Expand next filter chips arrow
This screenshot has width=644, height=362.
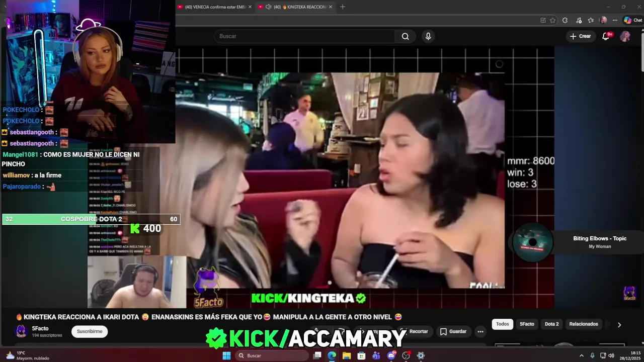pos(619,325)
